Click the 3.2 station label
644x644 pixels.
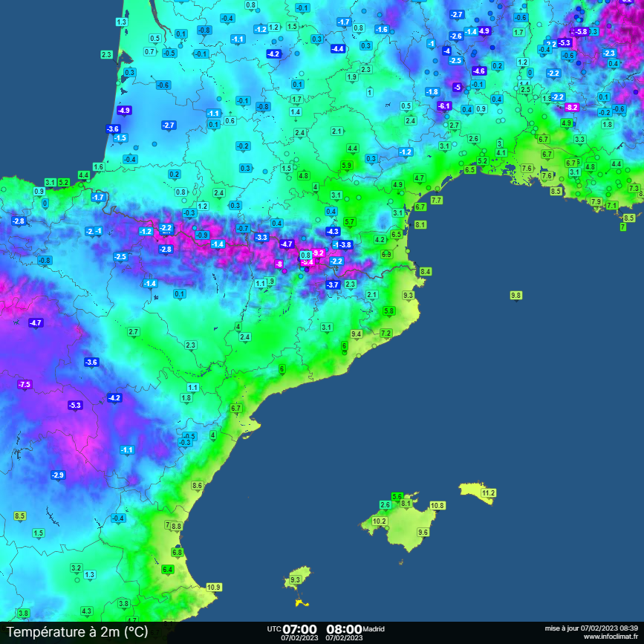pos(77,568)
